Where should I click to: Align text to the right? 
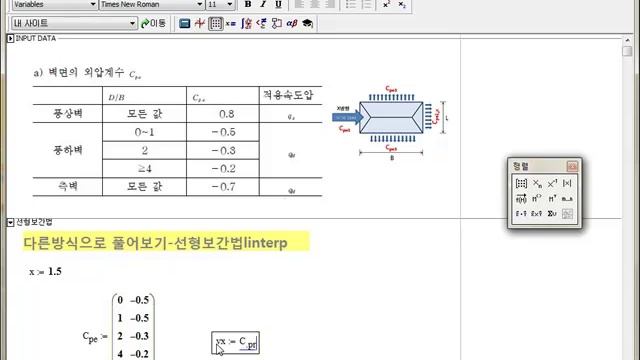click(330, 4)
